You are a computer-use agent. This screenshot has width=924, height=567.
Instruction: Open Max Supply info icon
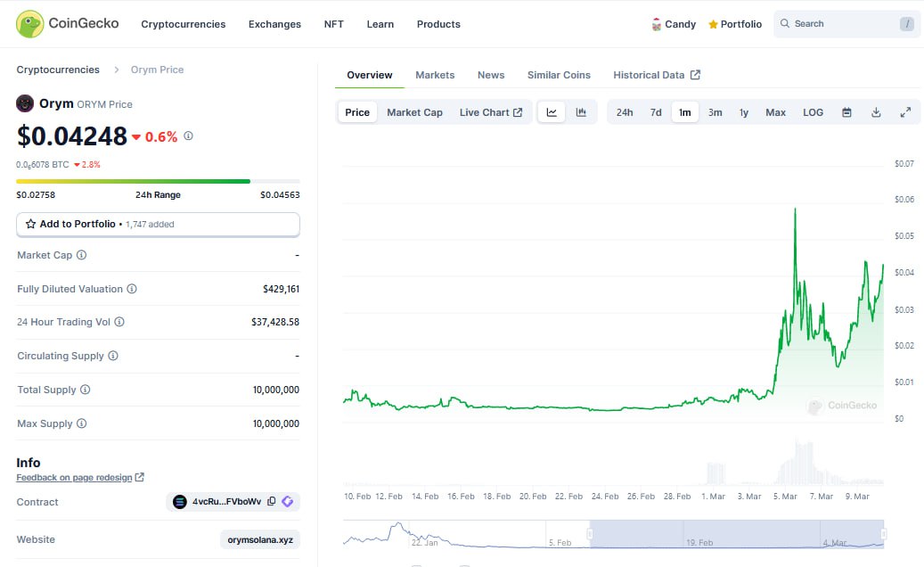click(81, 423)
